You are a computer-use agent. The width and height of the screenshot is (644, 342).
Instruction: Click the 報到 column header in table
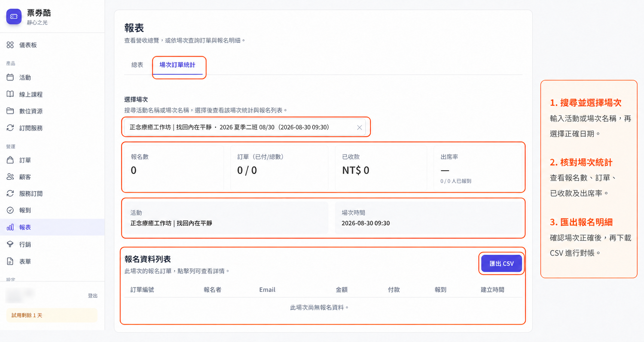[x=440, y=290]
